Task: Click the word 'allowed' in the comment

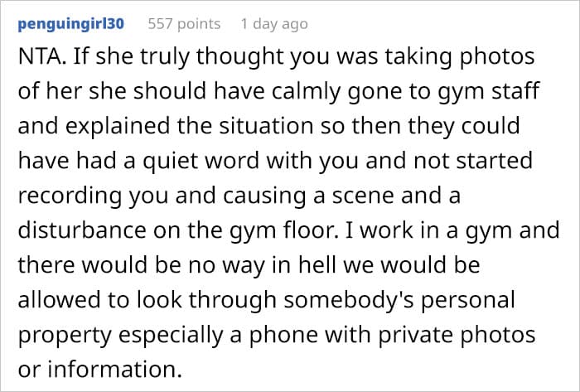Action: click(60, 299)
